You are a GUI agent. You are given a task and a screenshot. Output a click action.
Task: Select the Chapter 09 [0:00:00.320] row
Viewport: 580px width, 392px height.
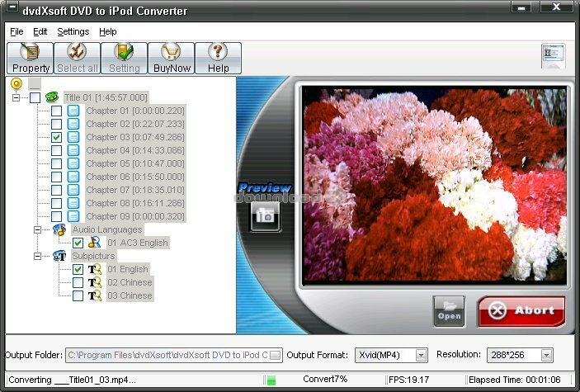pyautogui.click(x=135, y=216)
